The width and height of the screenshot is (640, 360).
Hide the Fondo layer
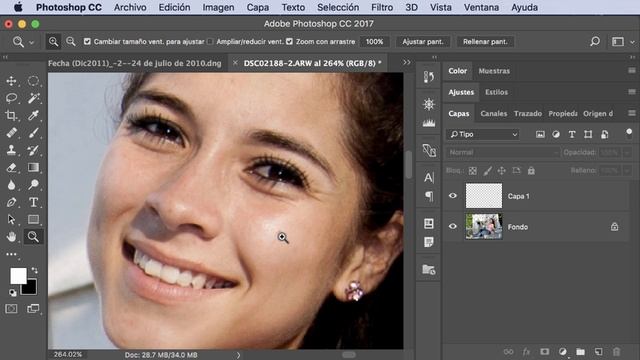click(x=453, y=226)
